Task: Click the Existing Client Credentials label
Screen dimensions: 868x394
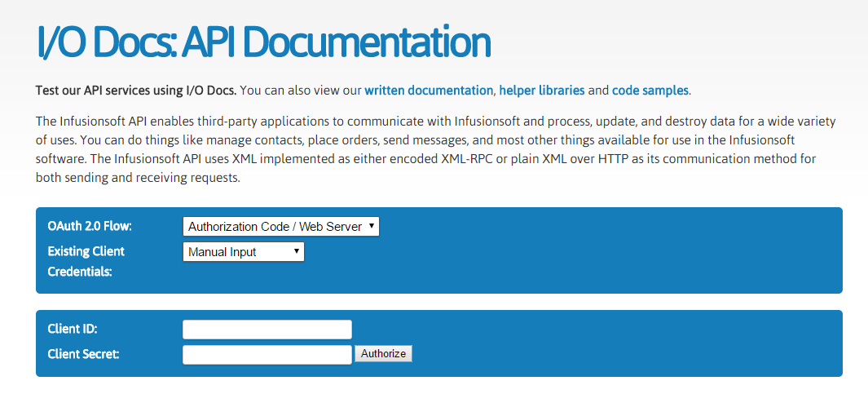Action: pyautogui.click(x=86, y=262)
